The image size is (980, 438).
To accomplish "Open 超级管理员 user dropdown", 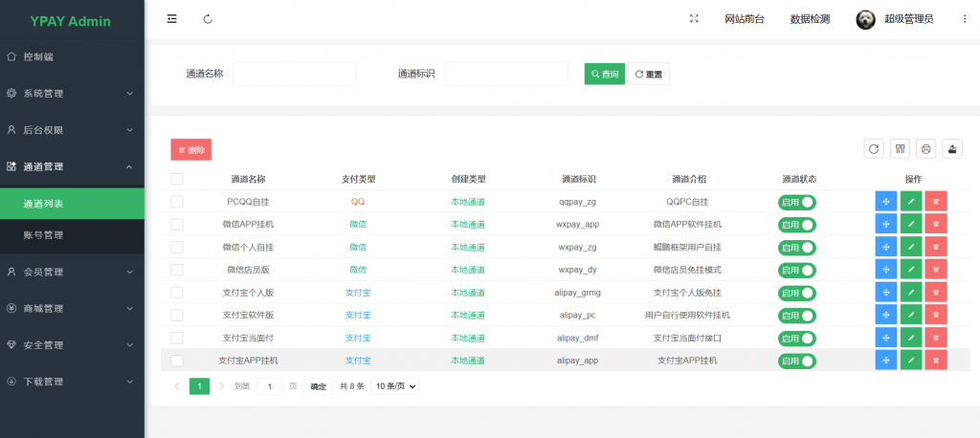I will [x=909, y=19].
